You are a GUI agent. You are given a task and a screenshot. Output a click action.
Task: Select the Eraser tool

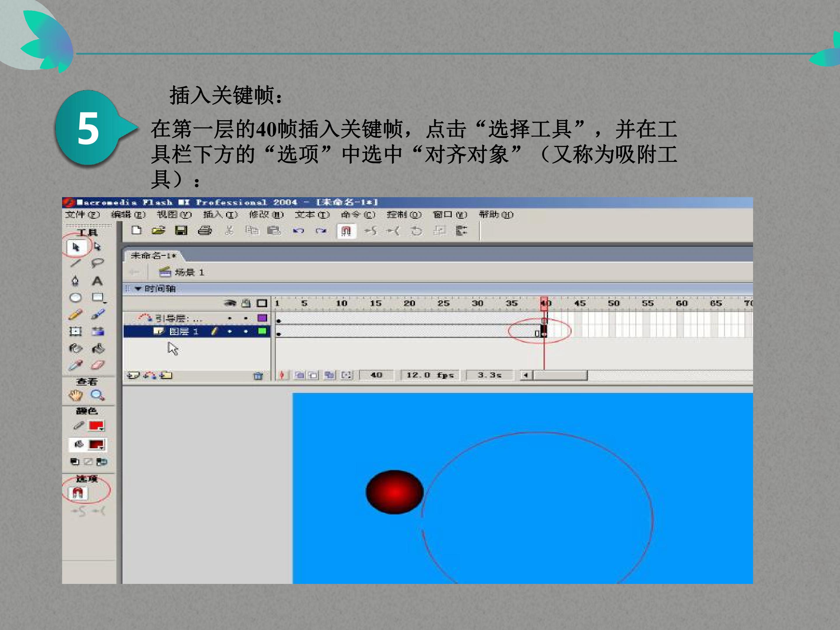click(98, 365)
